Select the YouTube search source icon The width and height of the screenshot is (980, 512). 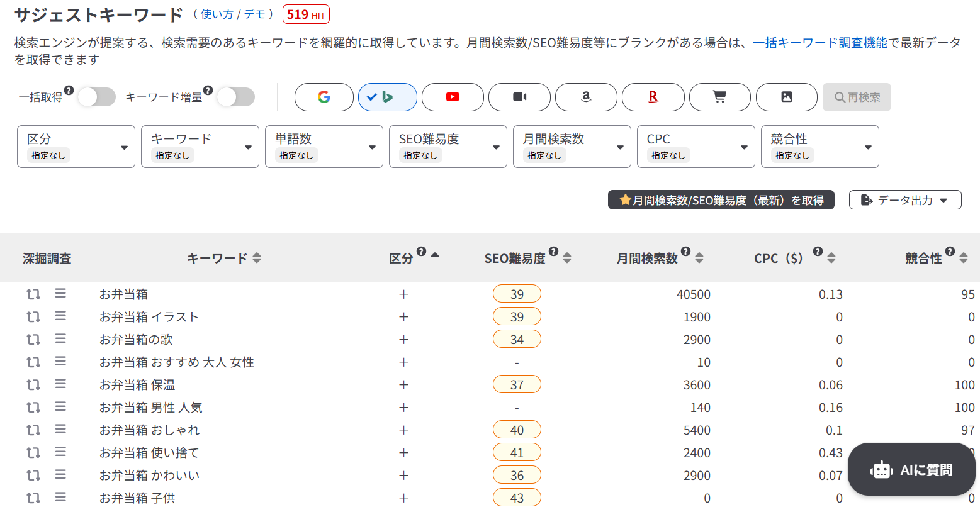[453, 97]
